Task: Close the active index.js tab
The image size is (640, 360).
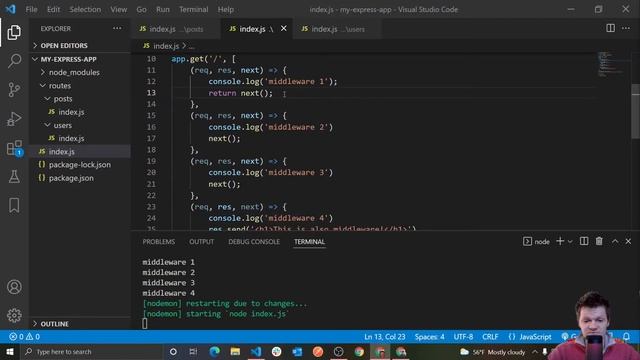Action: pyautogui.click(x=284, y=29)
